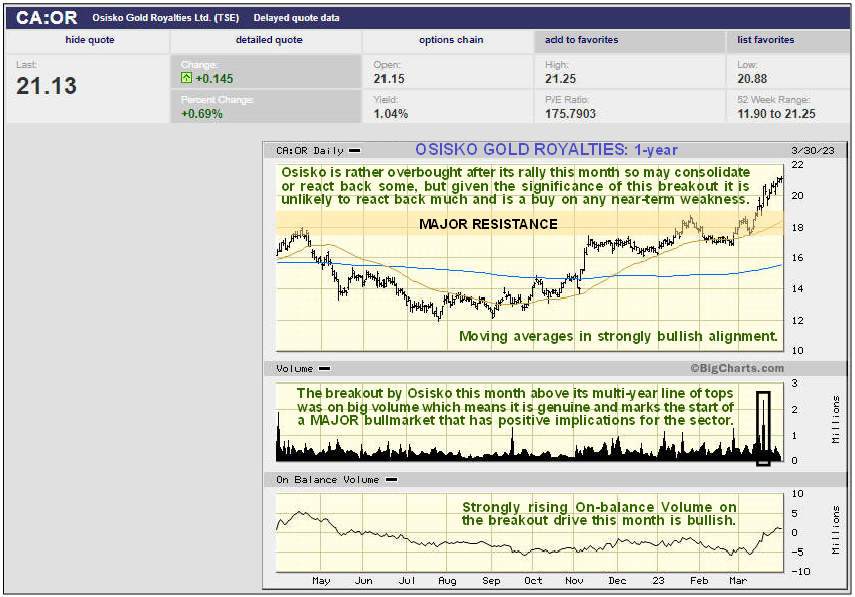Click the percent change +0.69%

[x=202, y=114]
